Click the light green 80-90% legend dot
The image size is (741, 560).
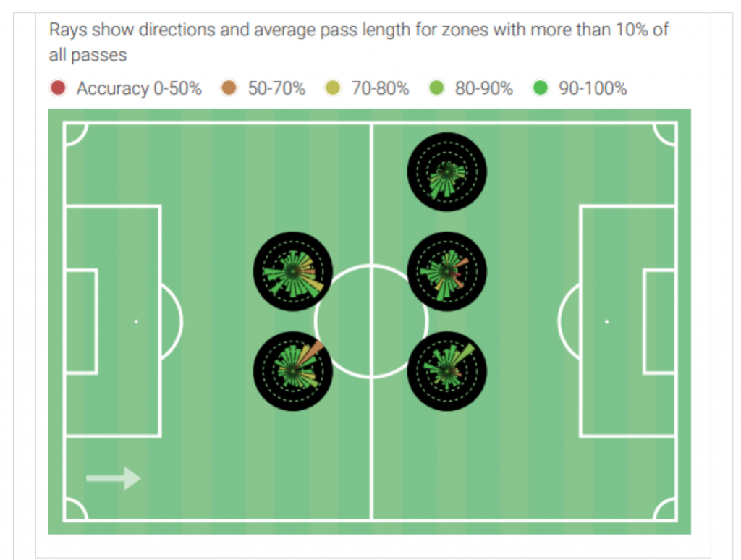point(436,88)
